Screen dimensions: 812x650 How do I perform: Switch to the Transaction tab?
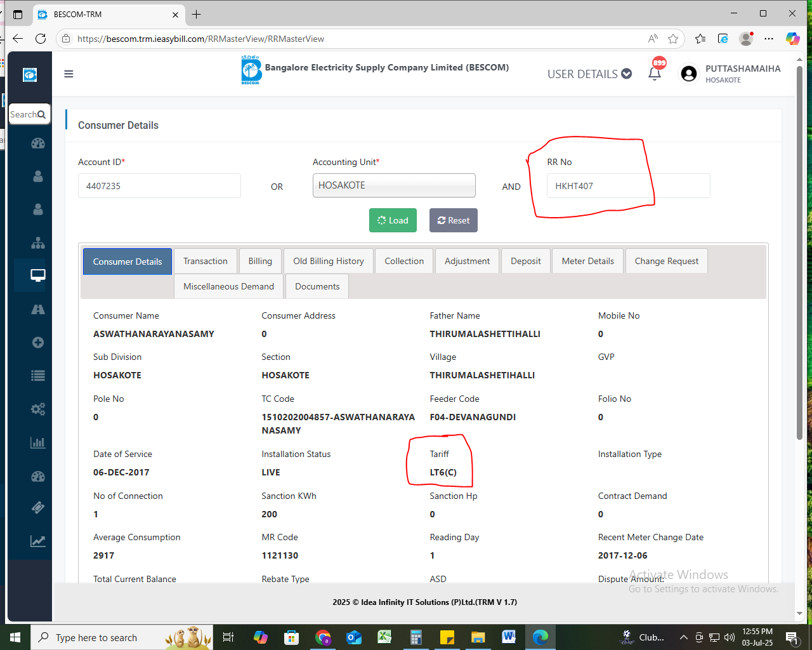pos(206,261)
